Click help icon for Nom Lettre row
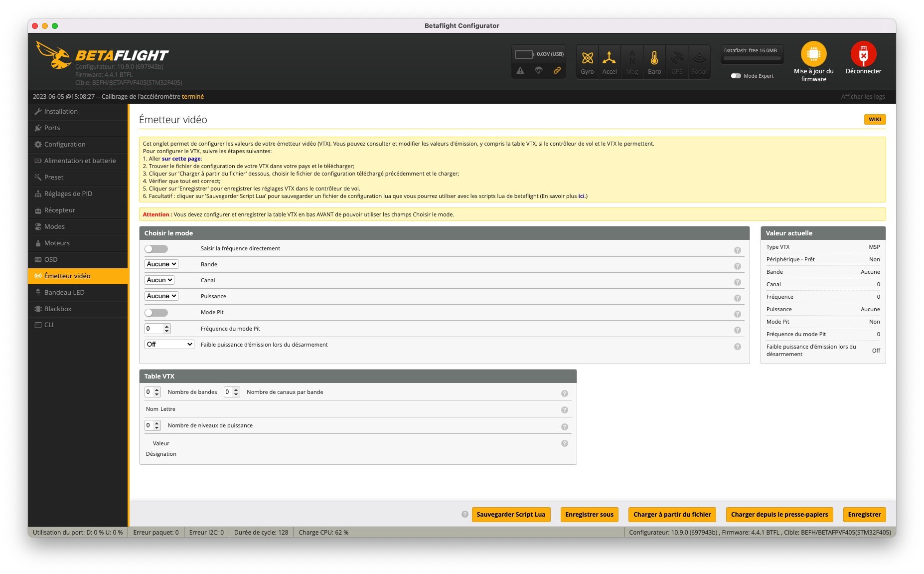Screen dimensions: 924x574 (564, 410)
